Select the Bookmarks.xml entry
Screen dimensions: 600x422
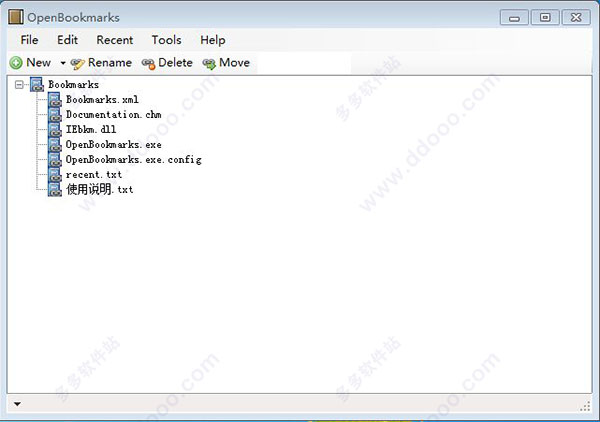102,99
